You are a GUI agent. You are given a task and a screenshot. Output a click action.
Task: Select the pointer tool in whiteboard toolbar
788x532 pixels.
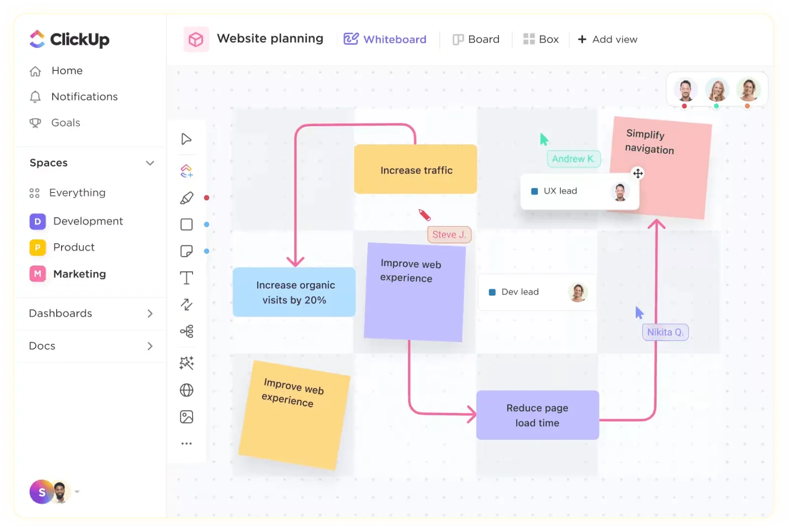tap(186, 139)
